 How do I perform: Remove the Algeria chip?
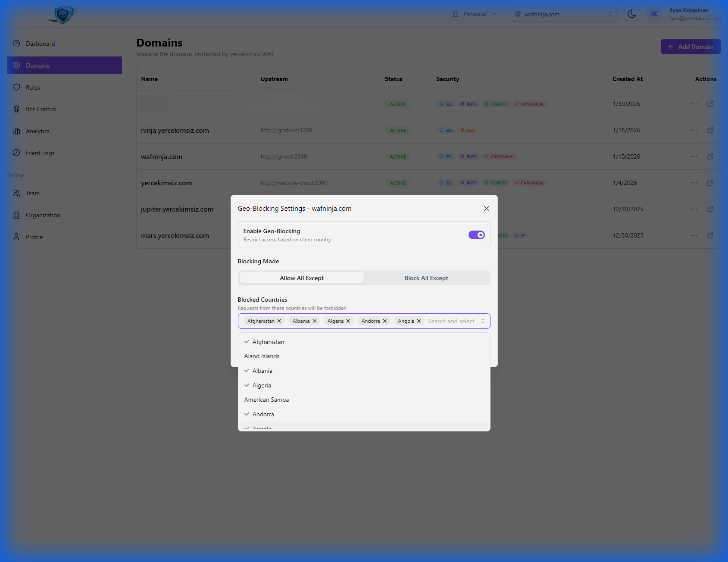(348, 321)
